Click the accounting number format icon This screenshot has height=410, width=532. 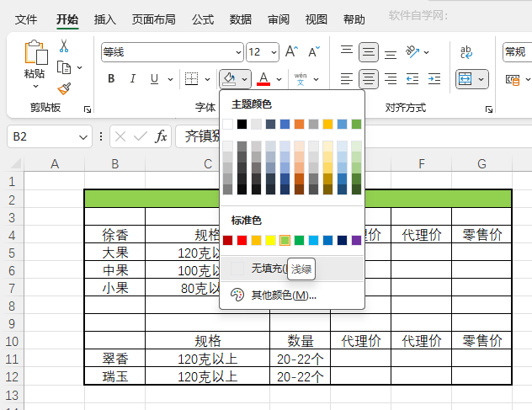tap(513, 80)
